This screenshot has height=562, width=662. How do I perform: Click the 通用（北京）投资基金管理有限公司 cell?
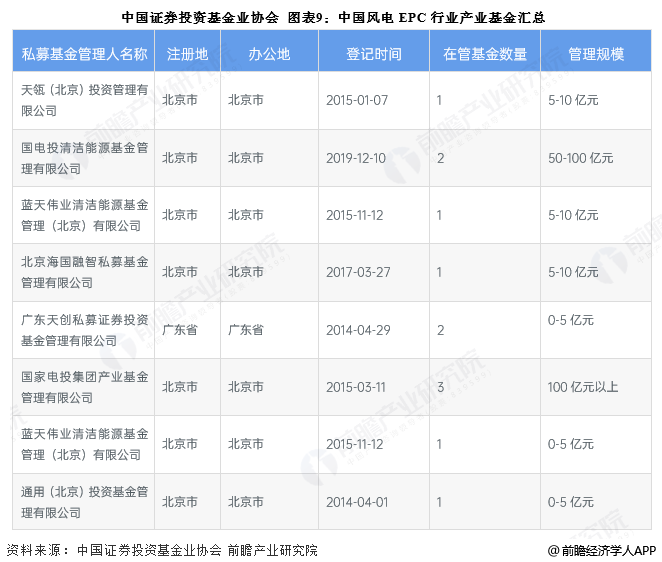[x=84, y=501]
